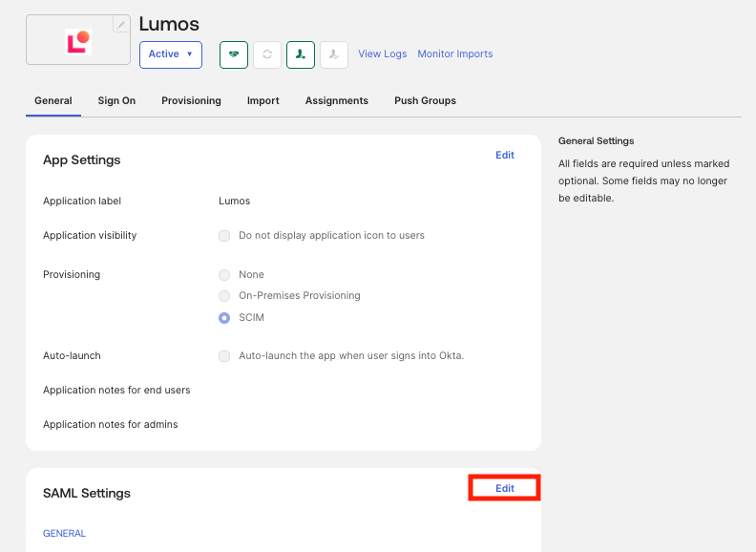
Task: Switch to the Sign On tab
Action: (x=116, y=101)
